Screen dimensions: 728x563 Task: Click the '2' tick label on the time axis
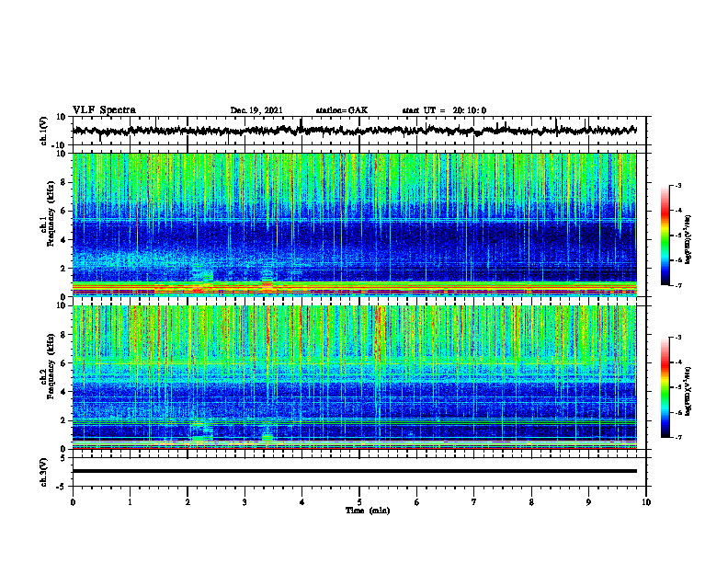tap(188, 502)
